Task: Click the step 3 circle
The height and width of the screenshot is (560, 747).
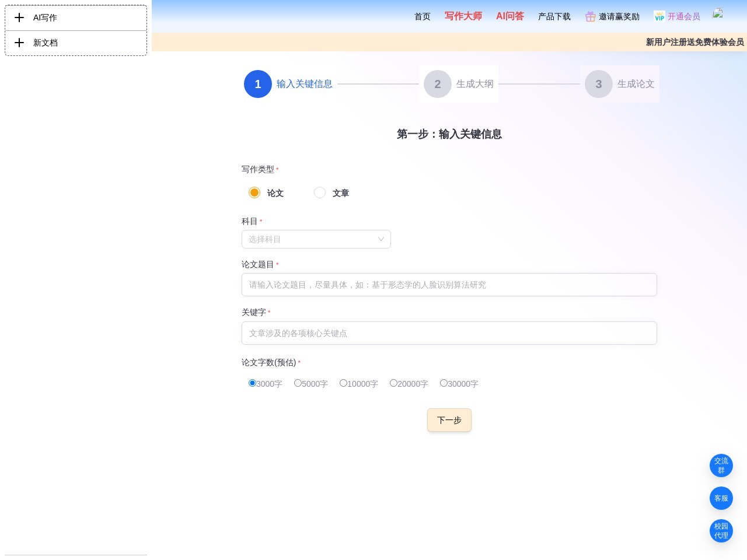Action: tap(599, 84)
